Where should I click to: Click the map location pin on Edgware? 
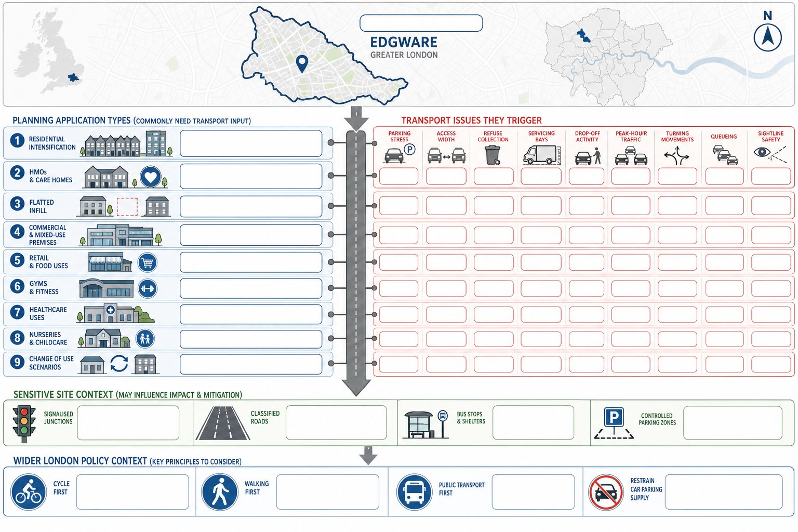[302, 64]
